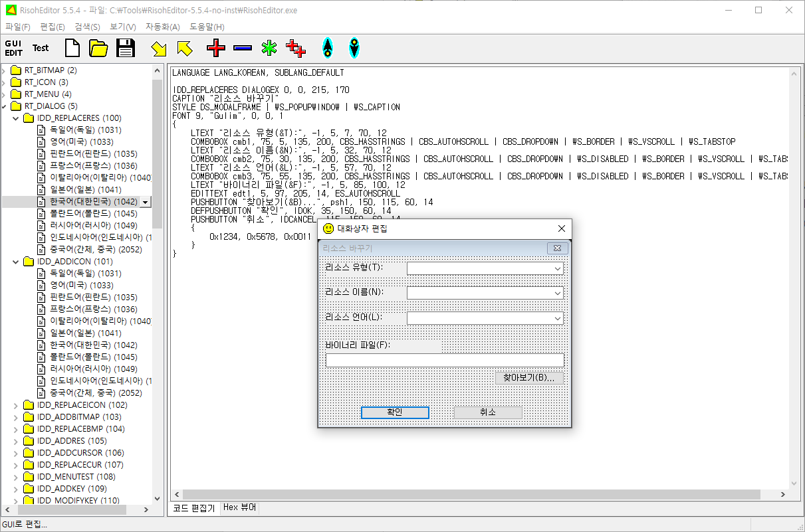The width and height of the screenshot is (805, 532).
Task: Open the 도움말(H) menu
Action: tap(207, 27)
